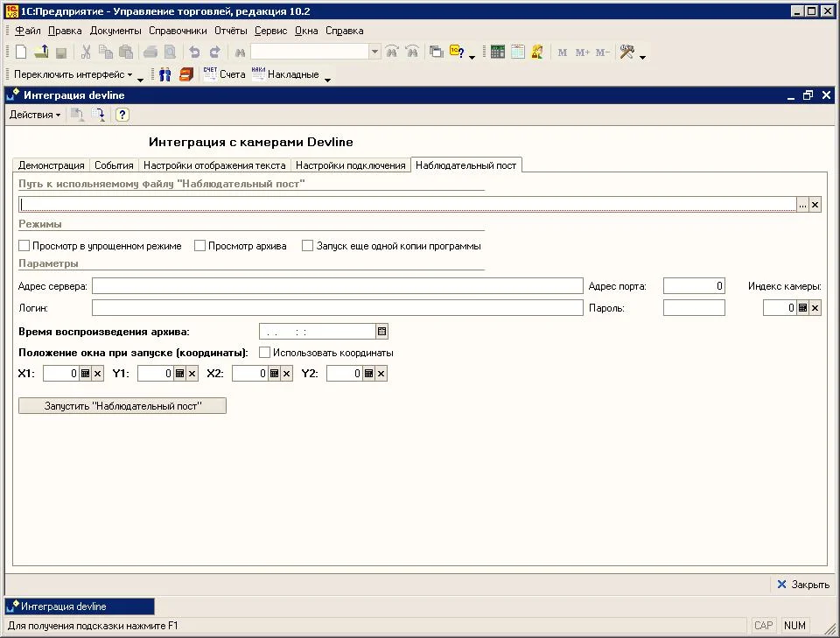
Task: Click the Redo arrow icon
Action: tap(215, 52)
